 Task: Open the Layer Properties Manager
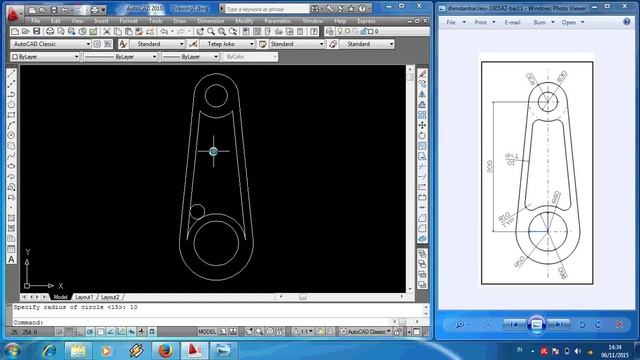point(330,31)
